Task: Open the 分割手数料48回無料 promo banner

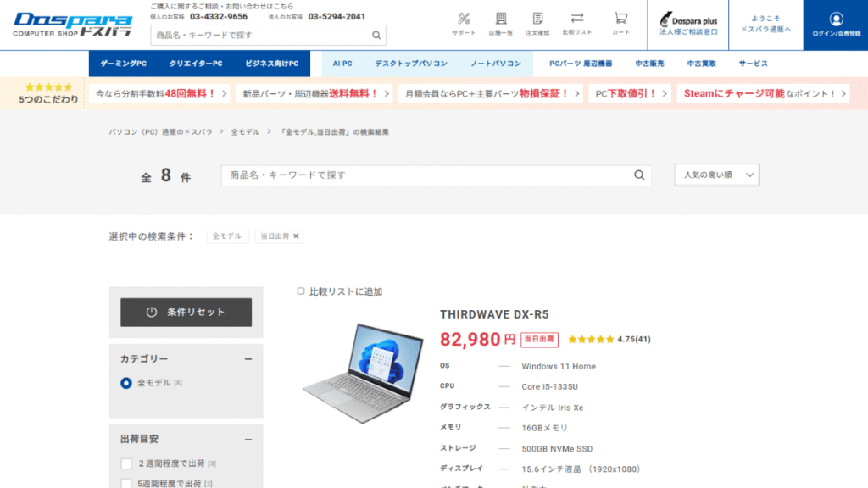Action: pyautogui.click(x=160, y=93)
